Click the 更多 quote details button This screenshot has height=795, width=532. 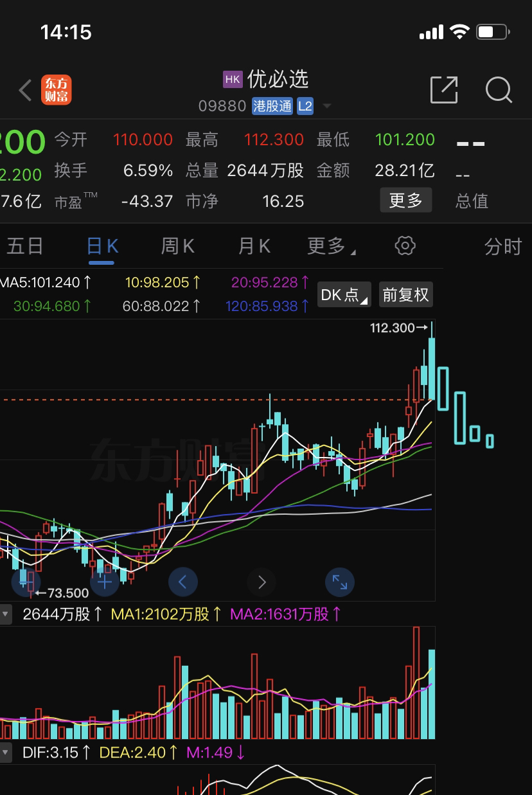click(x=405, y=201)
